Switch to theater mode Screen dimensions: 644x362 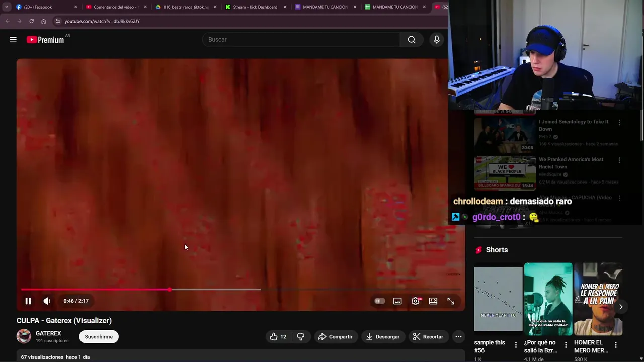pyautogui.click(x=433, y=301)
